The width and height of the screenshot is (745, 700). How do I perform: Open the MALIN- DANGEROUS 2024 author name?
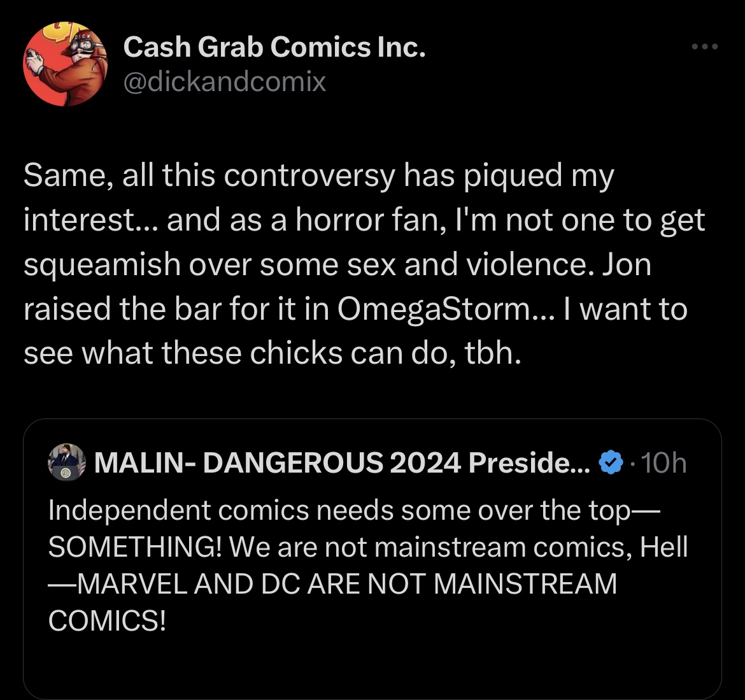coord(342,462)
